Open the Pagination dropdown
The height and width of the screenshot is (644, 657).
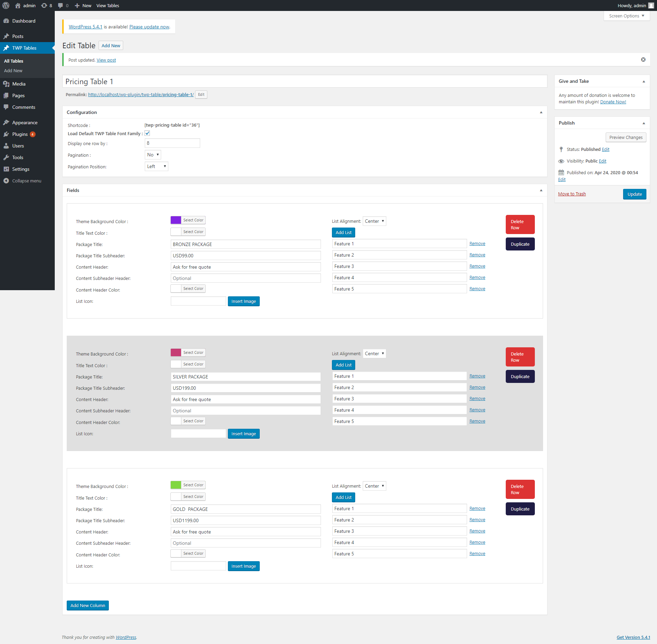(153, 155)
